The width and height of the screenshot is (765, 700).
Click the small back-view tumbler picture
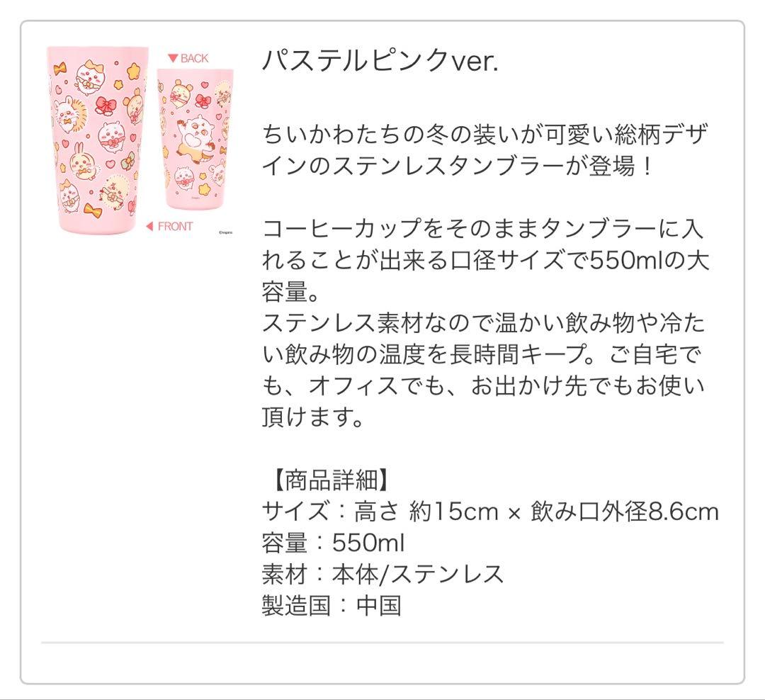(x=195, y=140)
